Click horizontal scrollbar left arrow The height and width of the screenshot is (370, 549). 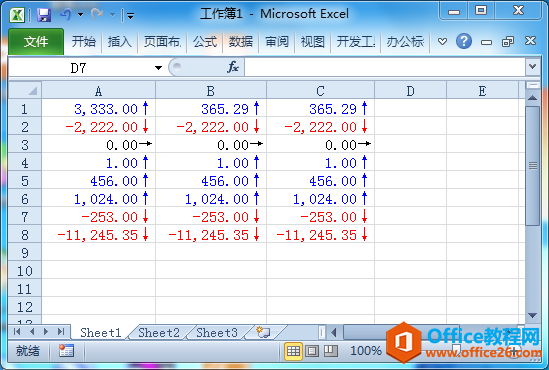[334, 332]
